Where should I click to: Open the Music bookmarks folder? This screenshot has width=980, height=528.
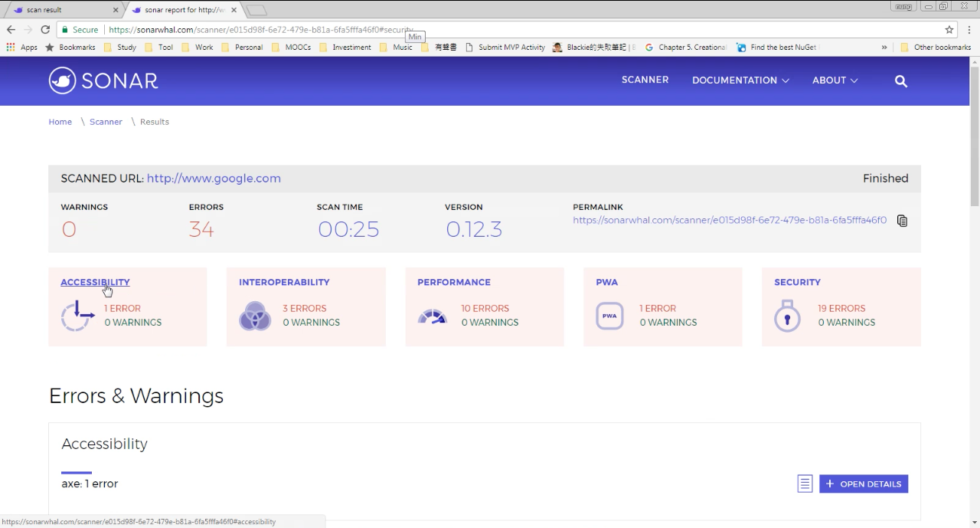point(396,47)
